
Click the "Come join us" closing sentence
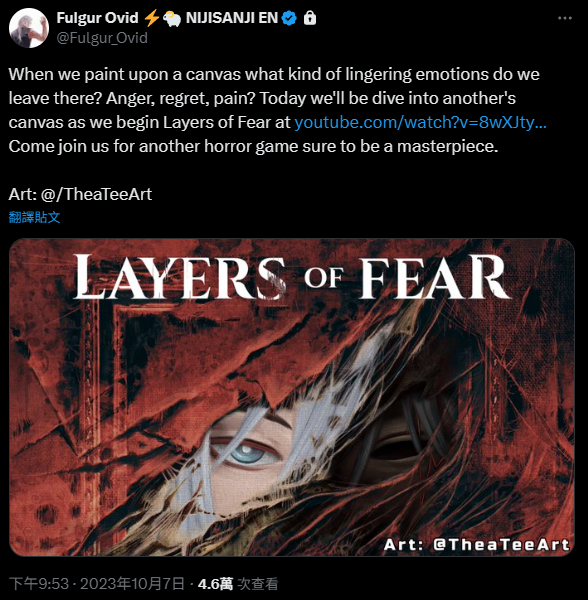click(253, 147)
